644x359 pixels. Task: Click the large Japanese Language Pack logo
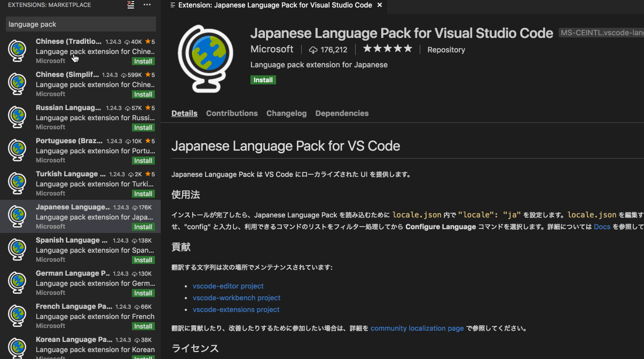pos(205,58)
